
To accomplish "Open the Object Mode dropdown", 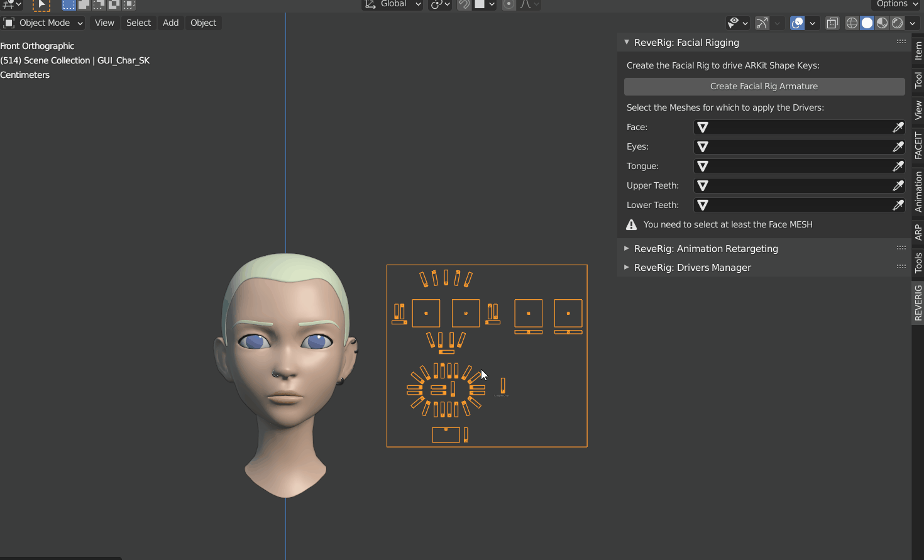I will click(x=43, y=23).
